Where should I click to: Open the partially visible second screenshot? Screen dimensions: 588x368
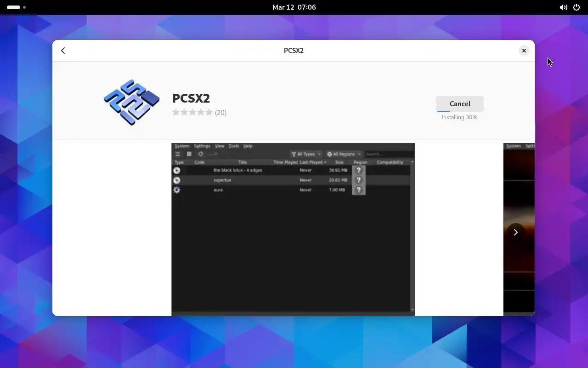coord(519,229)
